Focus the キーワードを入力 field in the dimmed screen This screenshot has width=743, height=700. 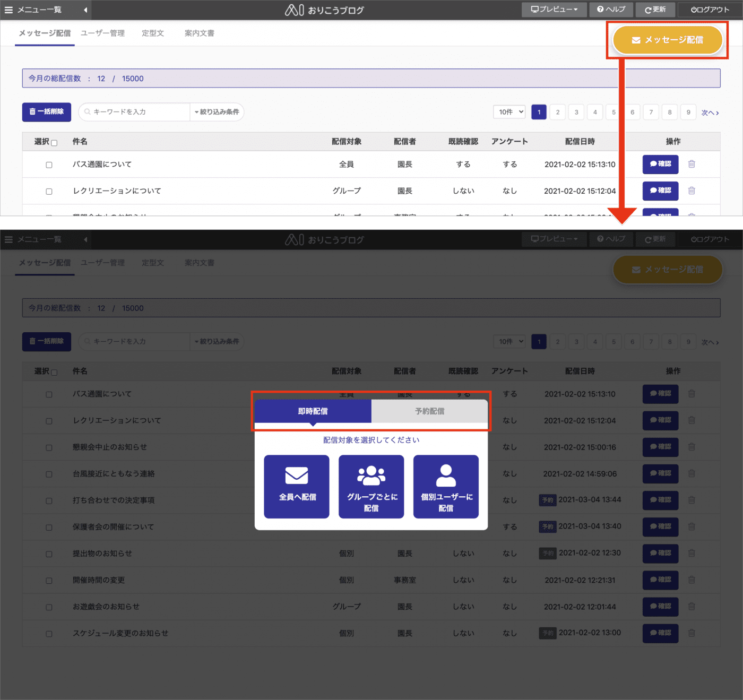point(135,342)
